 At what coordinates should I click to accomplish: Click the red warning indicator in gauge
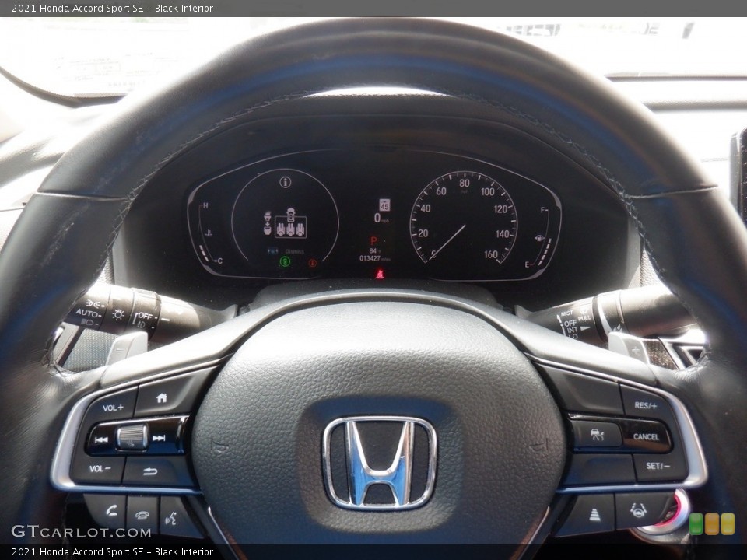(x=313, y=262)
